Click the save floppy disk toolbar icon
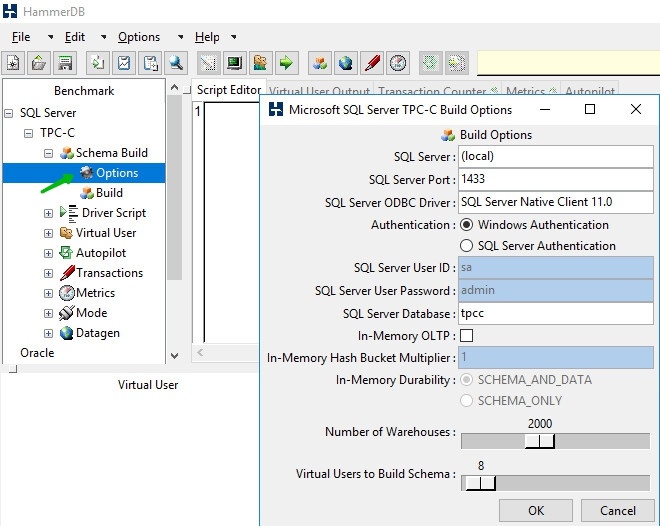This screenshot has height=526, width=660. [65, 63]
